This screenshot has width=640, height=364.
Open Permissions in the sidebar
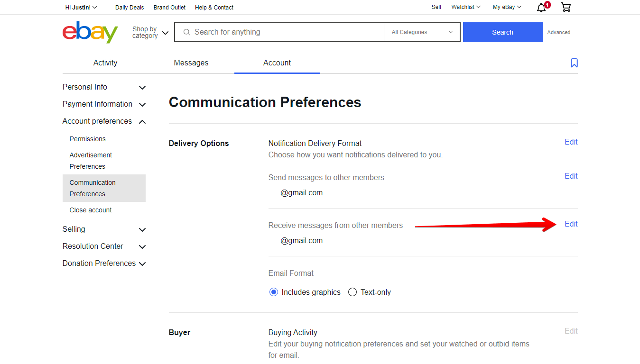tap(88, 139)
